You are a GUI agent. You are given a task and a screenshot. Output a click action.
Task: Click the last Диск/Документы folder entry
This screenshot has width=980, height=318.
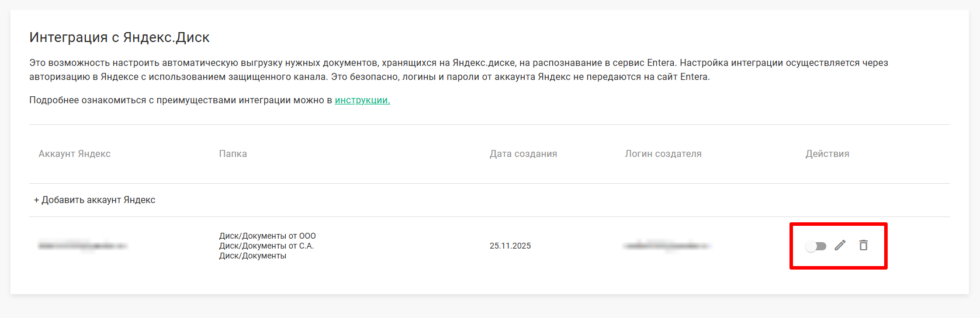(x=252, y=256)
